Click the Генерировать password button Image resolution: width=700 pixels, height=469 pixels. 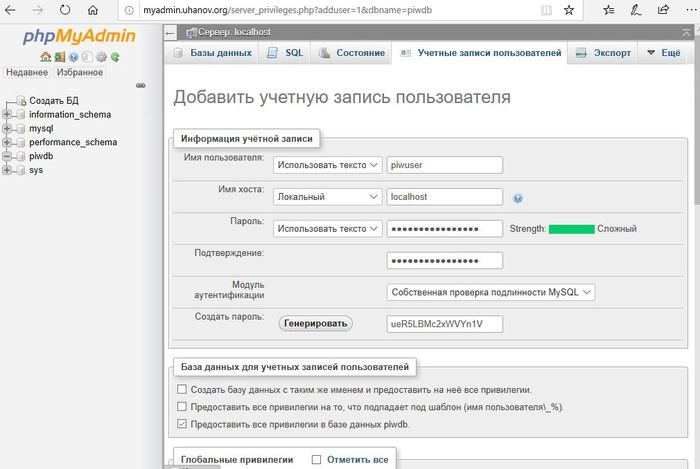click(314, 324)
